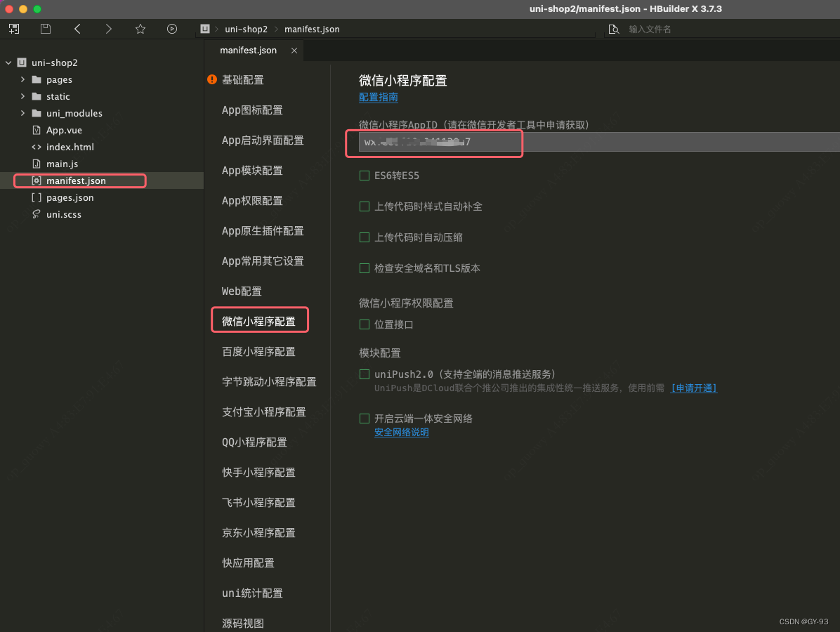This screenshot has height=632, width=840.
Task: Click the run play icon in toolbar
Action: 172,29
